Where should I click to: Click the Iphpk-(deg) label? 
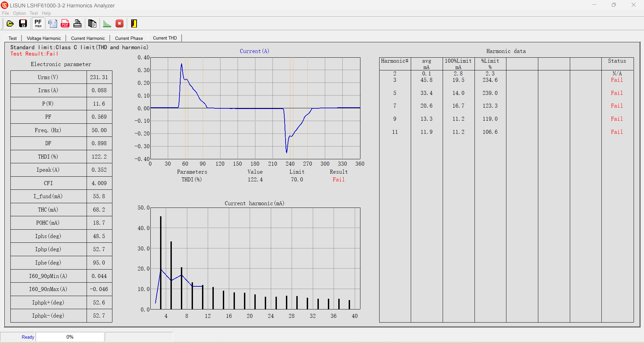point(48,316)
